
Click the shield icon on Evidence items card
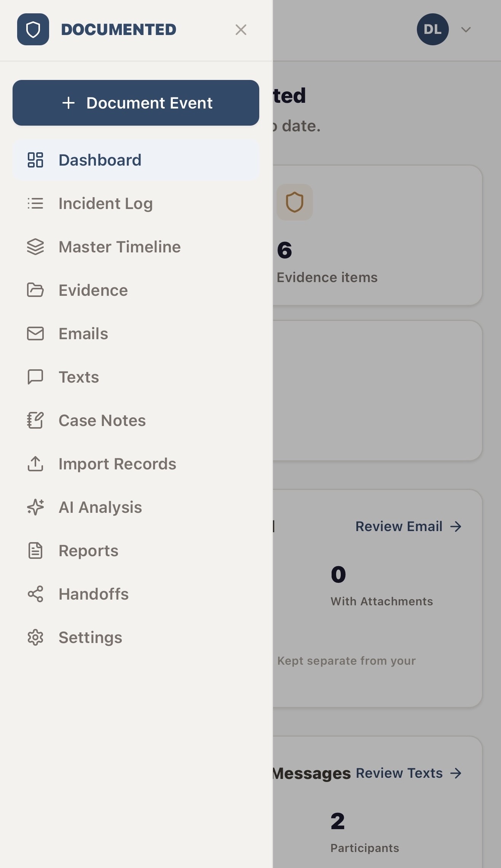point(295,202)
